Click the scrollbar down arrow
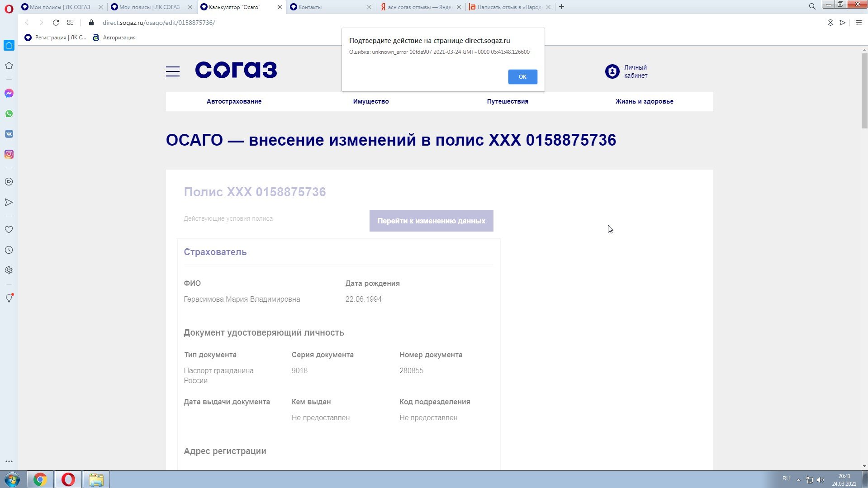The height and width of the screenshot is (488, 868). (864, 466)
